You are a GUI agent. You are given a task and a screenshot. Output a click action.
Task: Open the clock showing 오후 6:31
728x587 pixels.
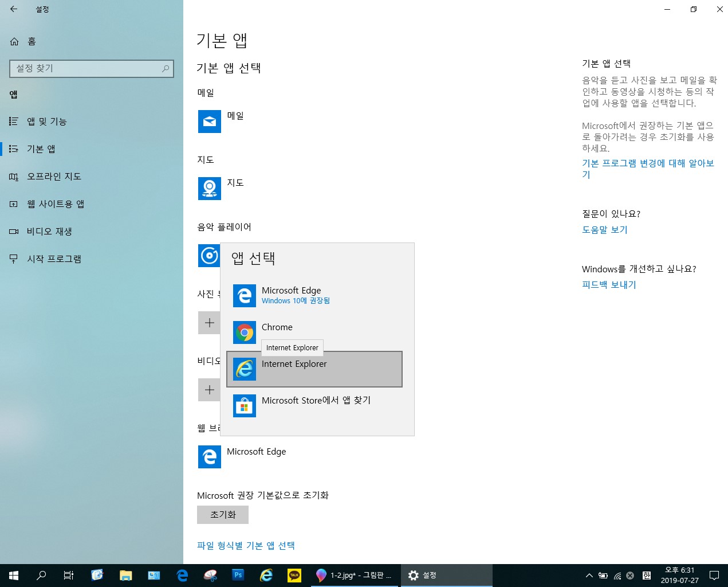point(680,576)
